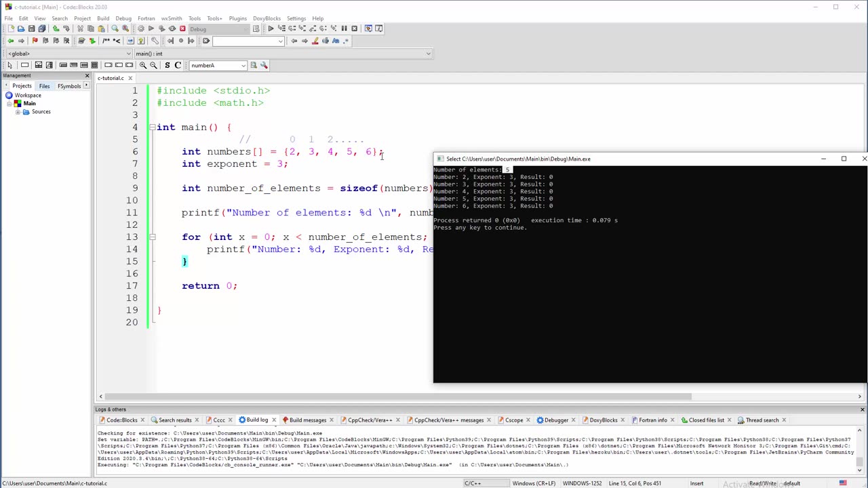The height and width of the screenshot is (488, 868).
Task: Save the current file with the floppy icon
Action: point(31,28)
